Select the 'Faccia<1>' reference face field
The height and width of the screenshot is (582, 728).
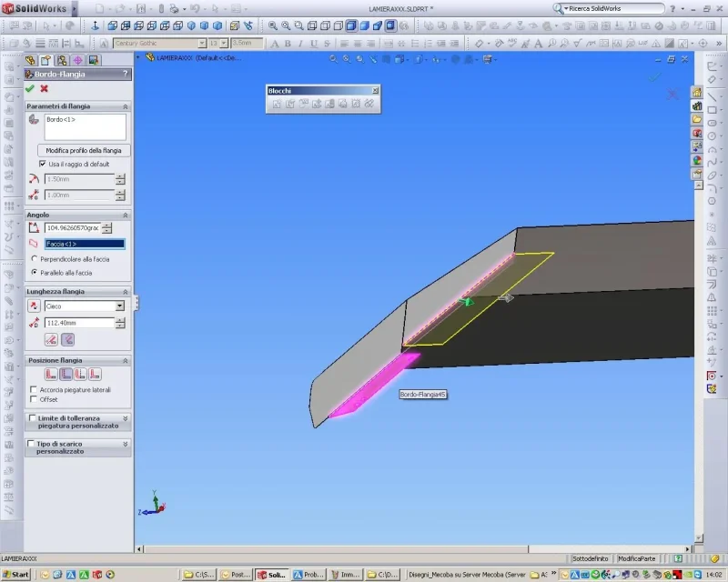click(85, 244)
